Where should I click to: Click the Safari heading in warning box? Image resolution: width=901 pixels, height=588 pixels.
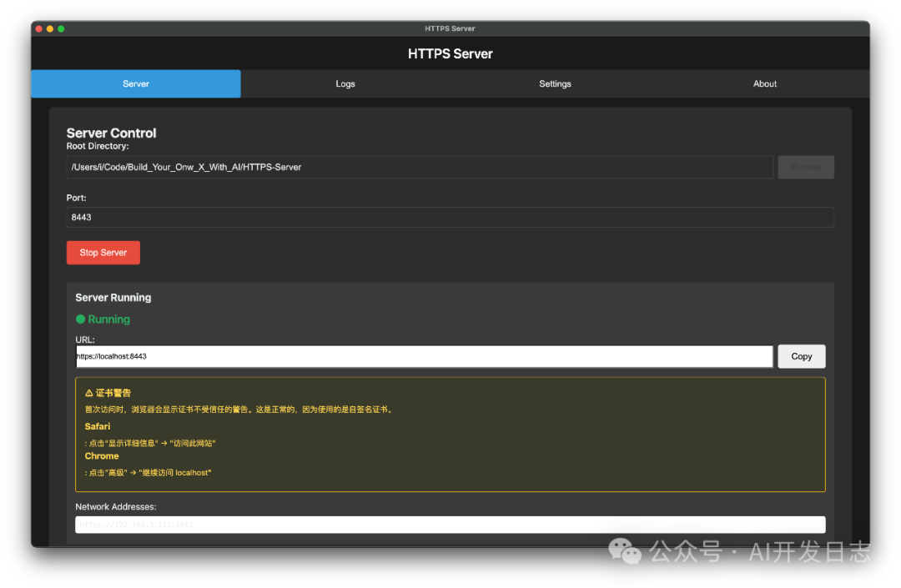click(x=97, y=426)
